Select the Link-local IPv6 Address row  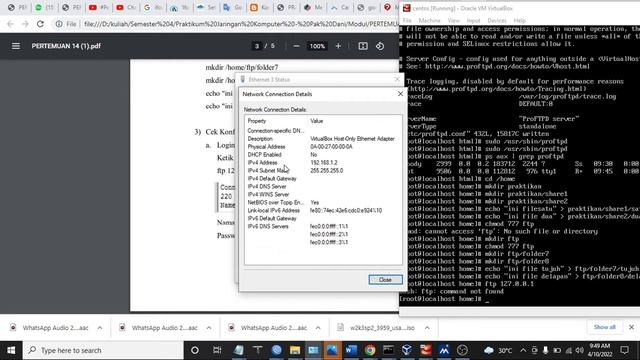pos(323,211)
